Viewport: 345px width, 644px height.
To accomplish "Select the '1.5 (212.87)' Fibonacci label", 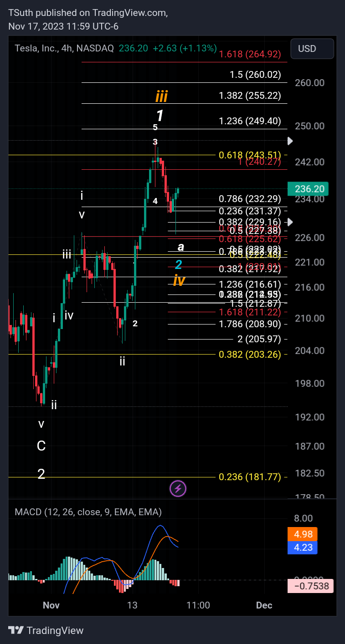I will tap(255, 303).
